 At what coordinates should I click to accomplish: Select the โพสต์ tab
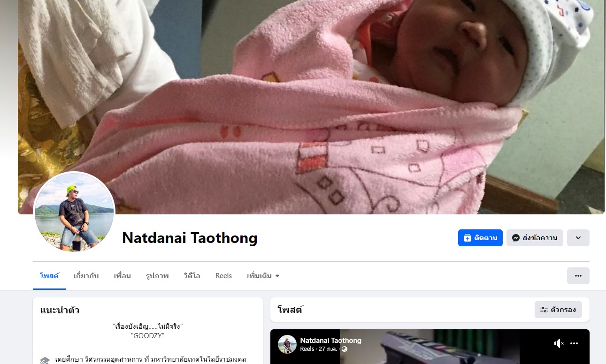[49, 276]
